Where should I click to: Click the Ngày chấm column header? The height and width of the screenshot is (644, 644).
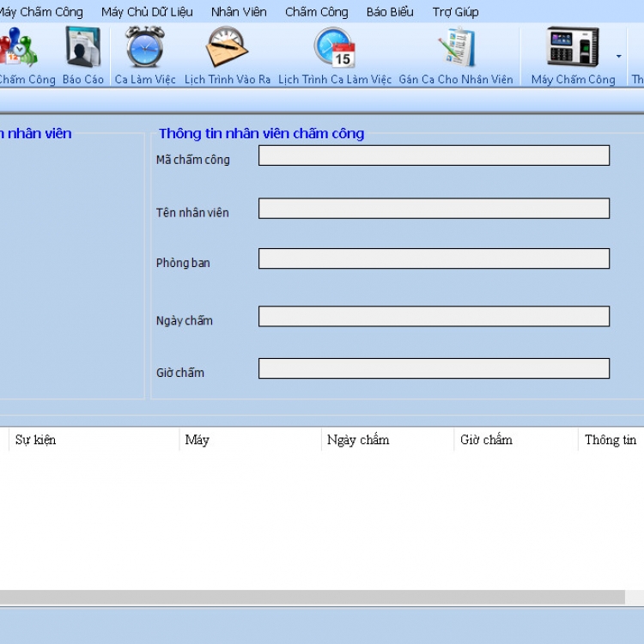[x=358, y=440]
